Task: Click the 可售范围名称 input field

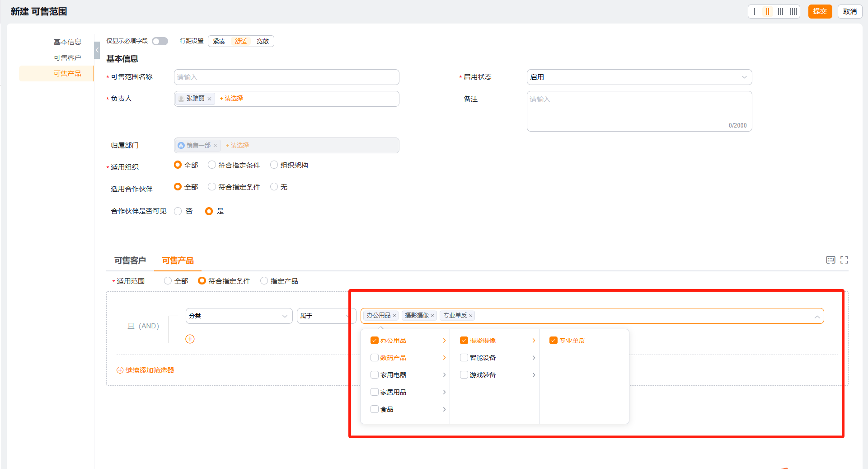Action: (x=286, y=77)
